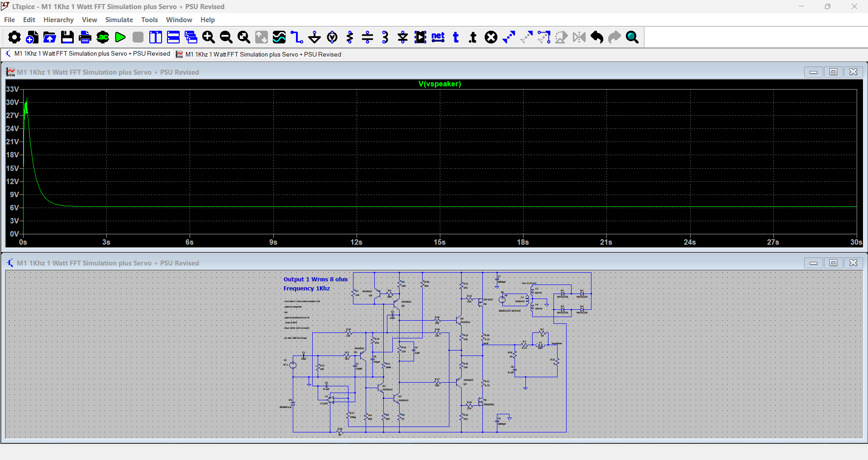The image size is (868, 460).
Task: Open the File menu
Action: coord(10,20)
